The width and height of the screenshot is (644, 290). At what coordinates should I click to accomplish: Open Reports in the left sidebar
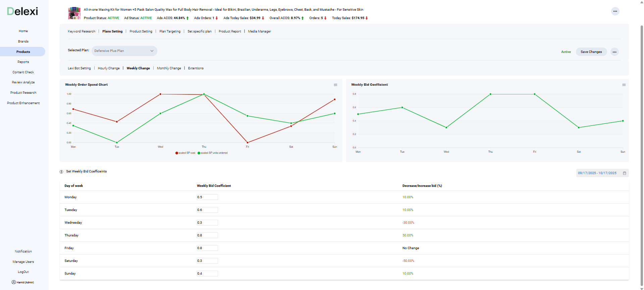[x=23, y=62]
